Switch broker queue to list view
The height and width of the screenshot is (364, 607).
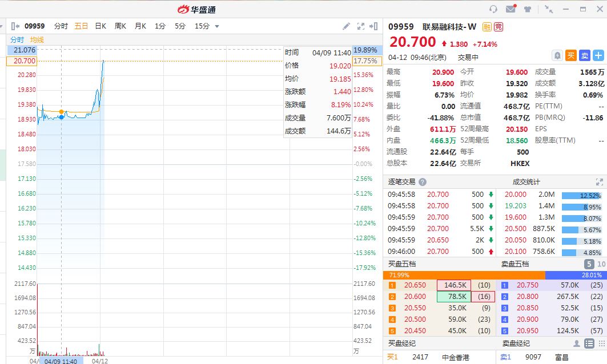coord(589,343)
